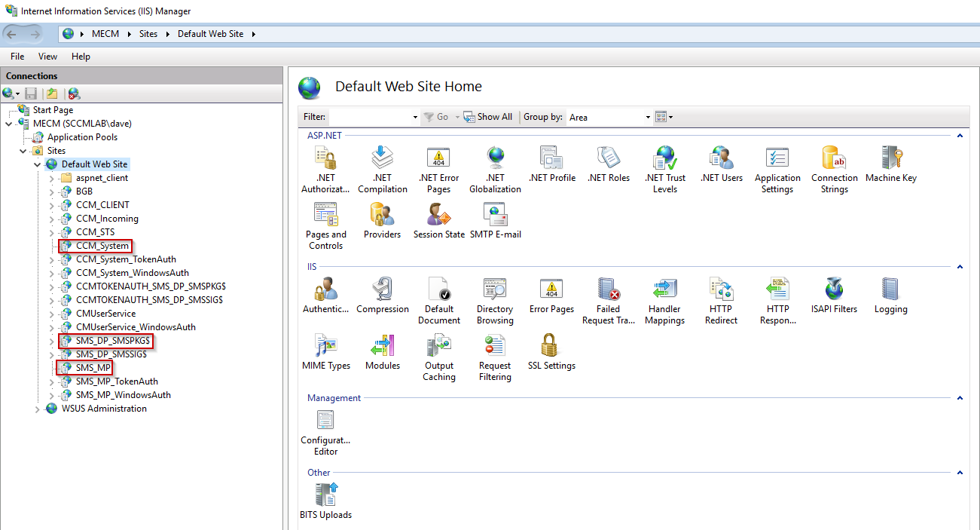The image size is (980, 530).
Task: Open the Configuration Editor feature
Action: point(325,432)
